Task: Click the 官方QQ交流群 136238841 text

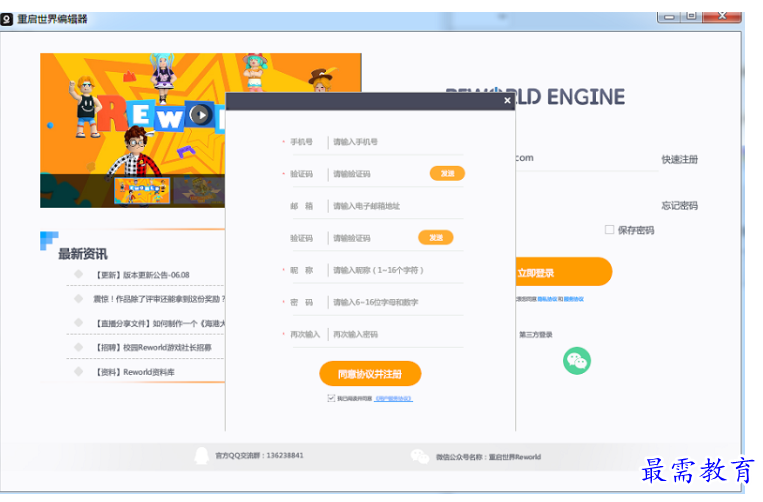Action: click(259, 456)
